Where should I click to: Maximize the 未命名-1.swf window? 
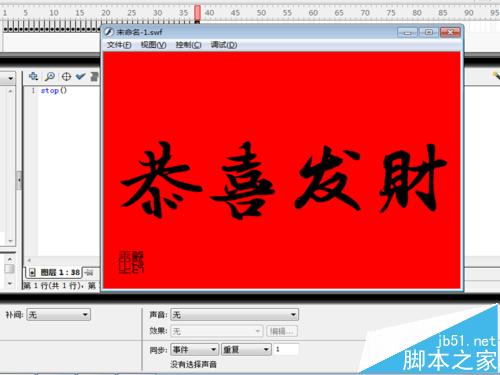tap(429, 32)
